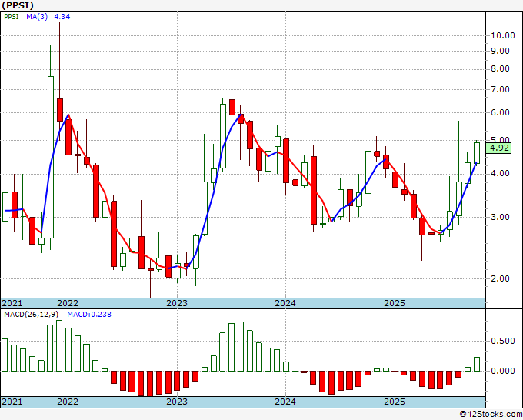523x420 pixels.
Task: Click the 3.00 price axis label
Action: tap(500, 217)
